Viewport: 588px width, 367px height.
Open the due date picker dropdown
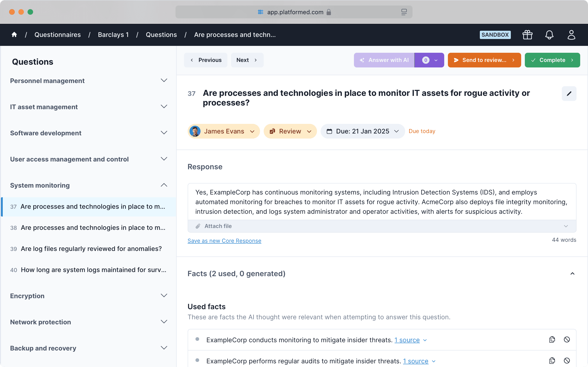click(x=362, y=131)
